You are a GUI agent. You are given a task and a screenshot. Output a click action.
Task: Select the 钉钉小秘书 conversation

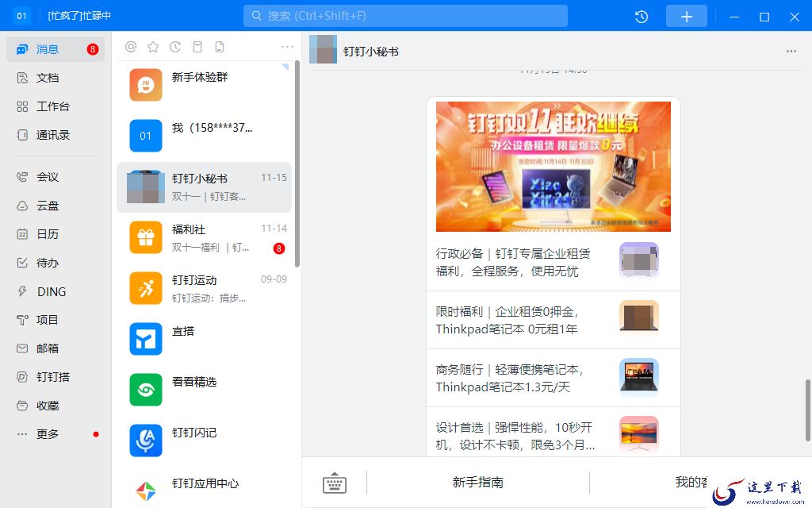(205, 187)
